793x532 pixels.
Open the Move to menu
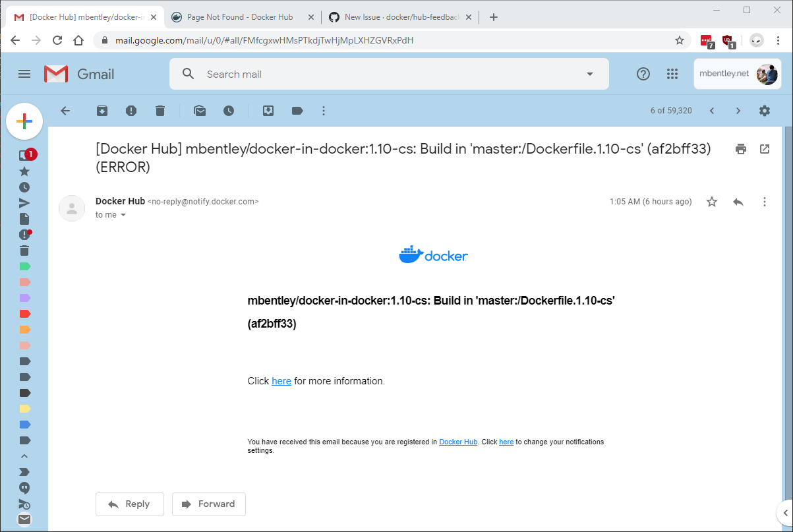pos(268,111)
